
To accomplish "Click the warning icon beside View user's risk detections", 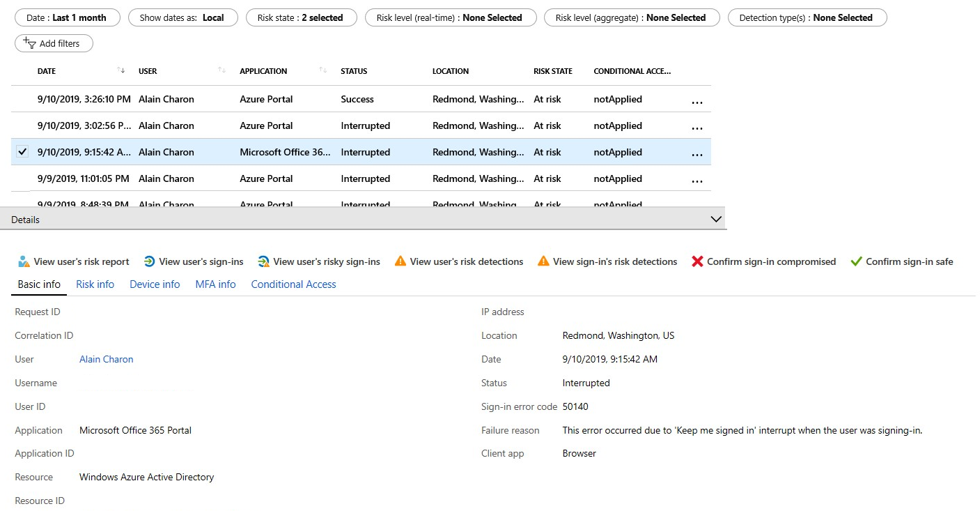I will point(400,261).
